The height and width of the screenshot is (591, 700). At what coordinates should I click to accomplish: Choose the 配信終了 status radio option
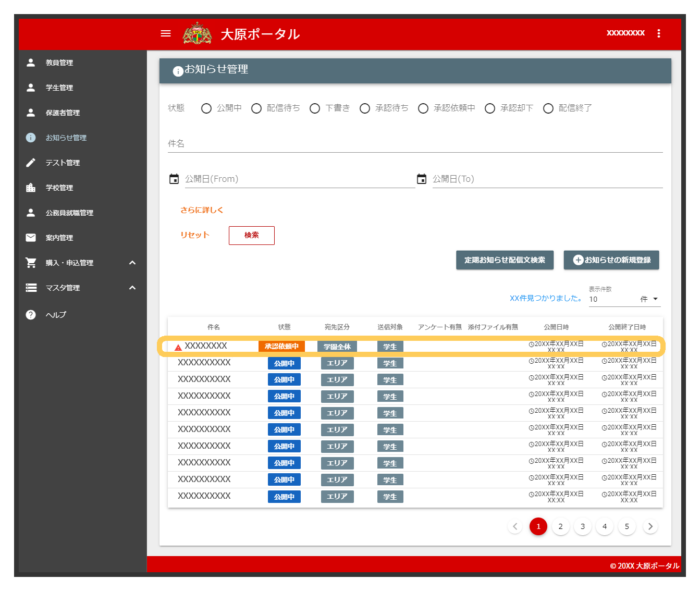(x=548, y=108)
